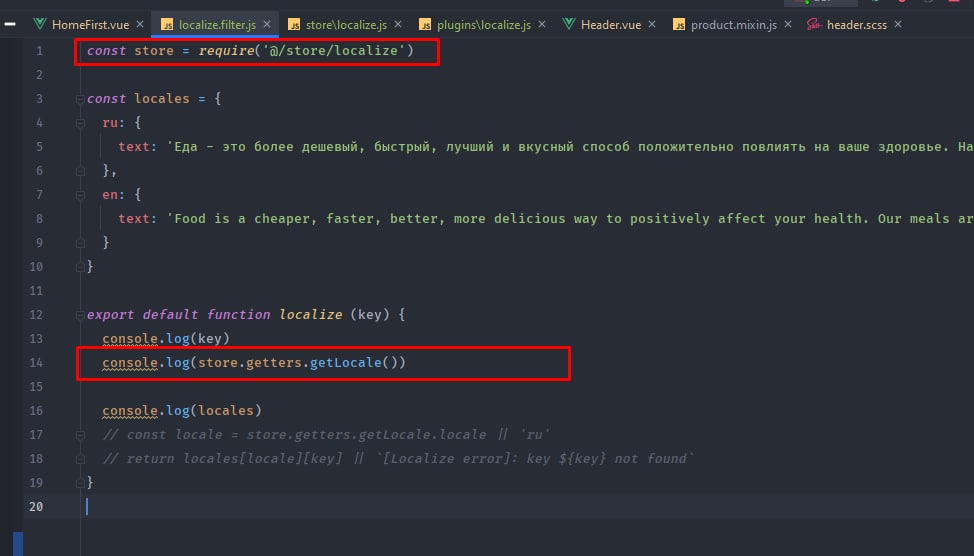Place cursor on 'require' in line 1
974x556 pixels.
[x=226, y=51]
